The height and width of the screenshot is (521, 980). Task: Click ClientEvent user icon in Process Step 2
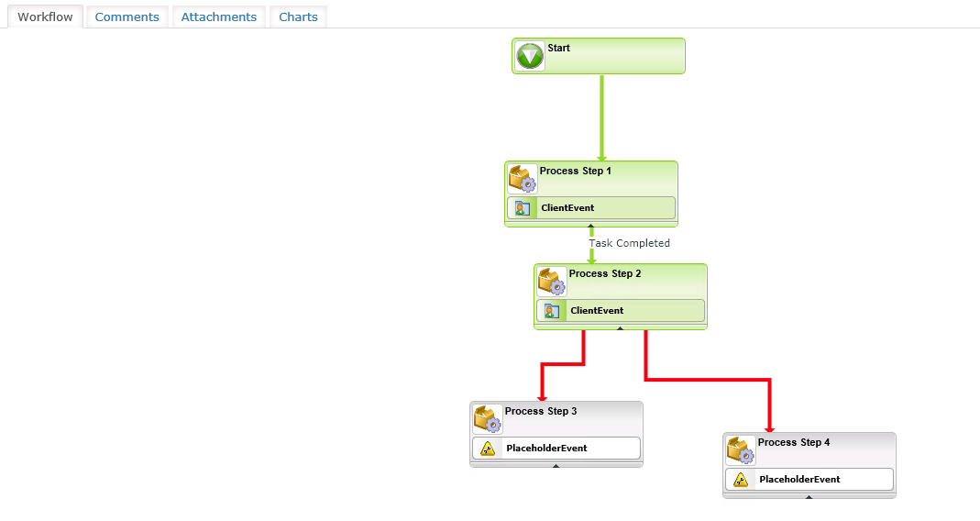point(552,311)
